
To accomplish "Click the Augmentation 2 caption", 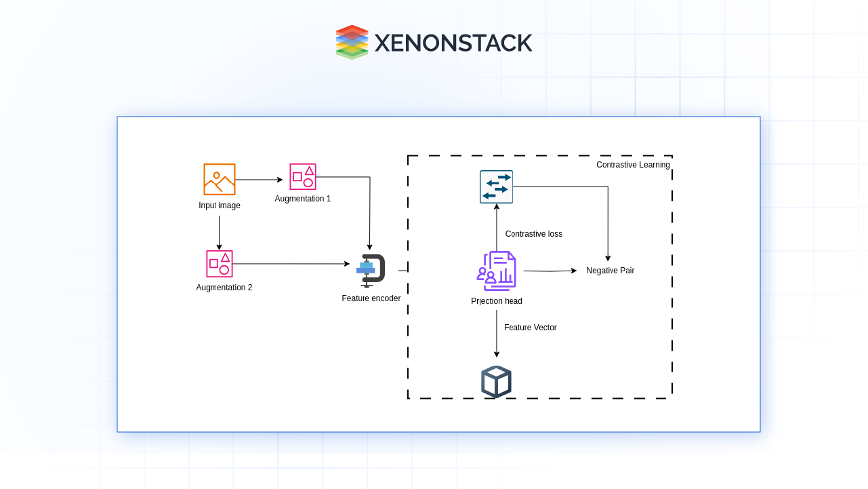I will tap(224, 288).
